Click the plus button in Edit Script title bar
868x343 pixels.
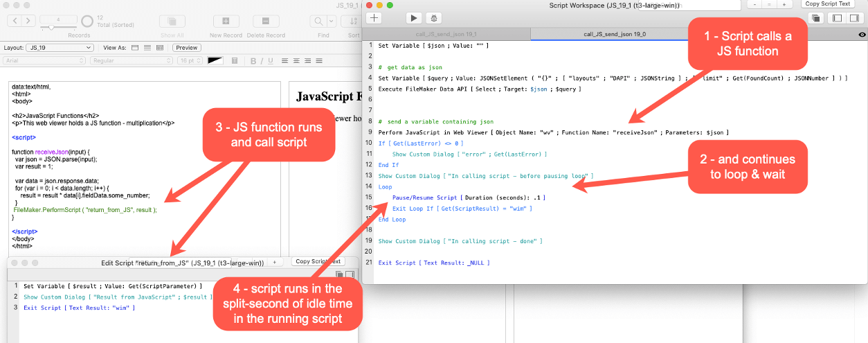coord(274,262)
